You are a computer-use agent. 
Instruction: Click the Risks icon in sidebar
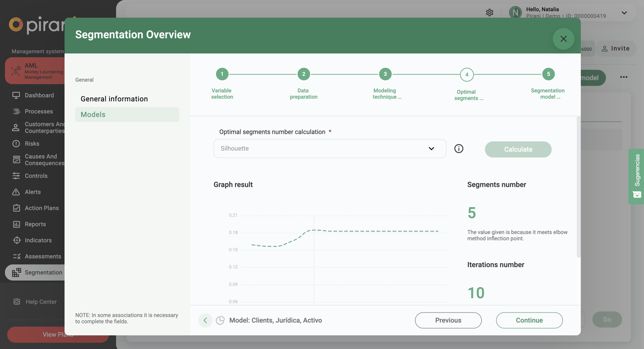tap(16, 144)
